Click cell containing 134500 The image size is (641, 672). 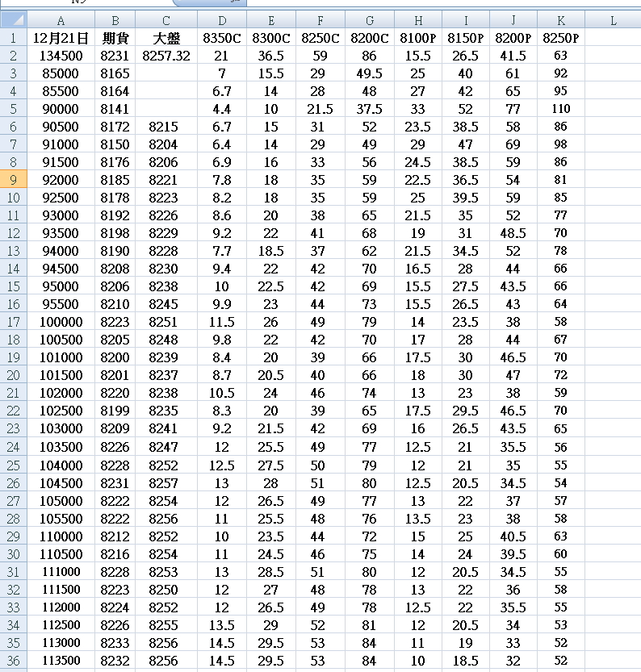(x=61, y=56)
